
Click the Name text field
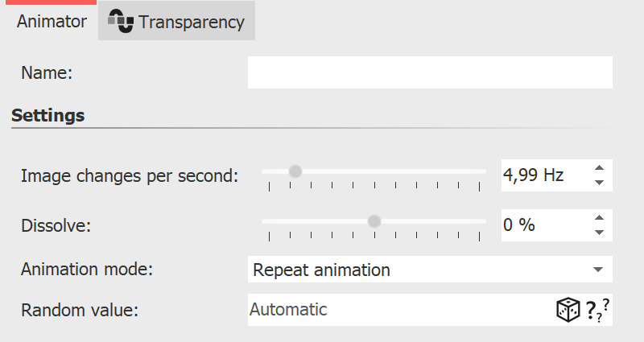[430, 72]
